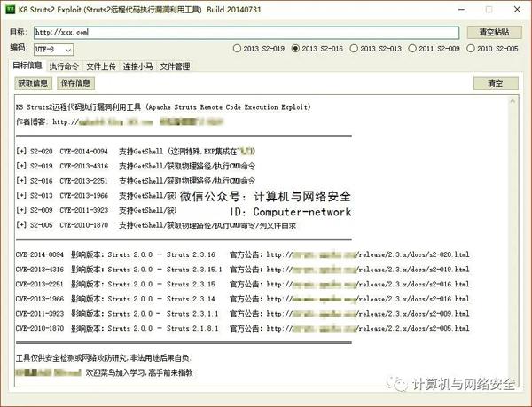Choose the 2011 S2-009 exploit option
Viewport: 532px width, 407px height.
(x=434, y=49)
